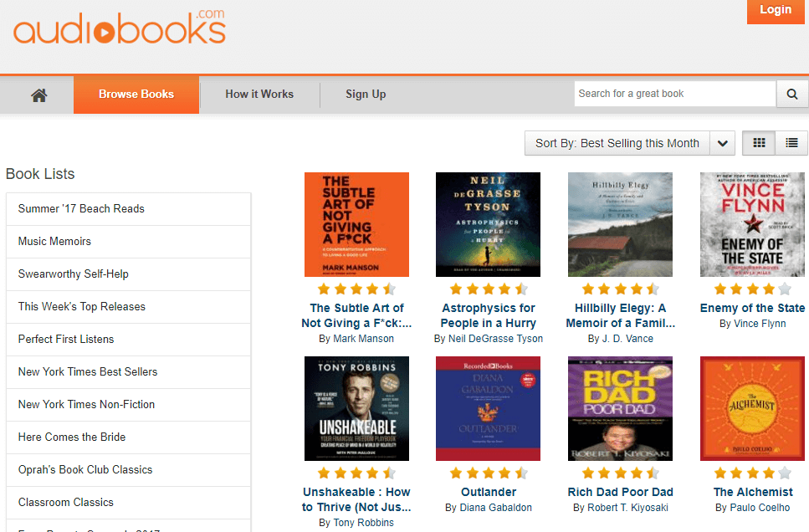Expand the Sort By dropdown arrow
The image size is (809, 532).
point(722,143)
